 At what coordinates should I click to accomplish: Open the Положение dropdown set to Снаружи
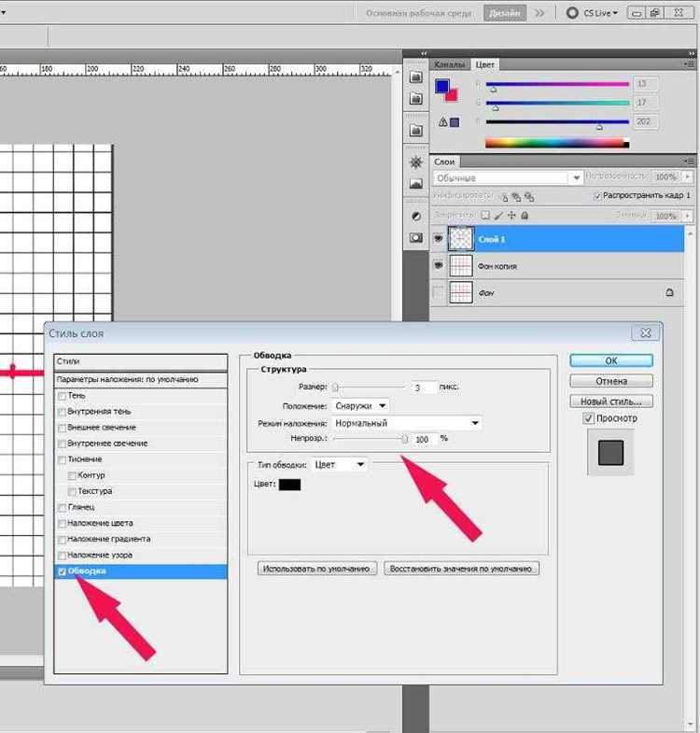(x=360, y=406)
